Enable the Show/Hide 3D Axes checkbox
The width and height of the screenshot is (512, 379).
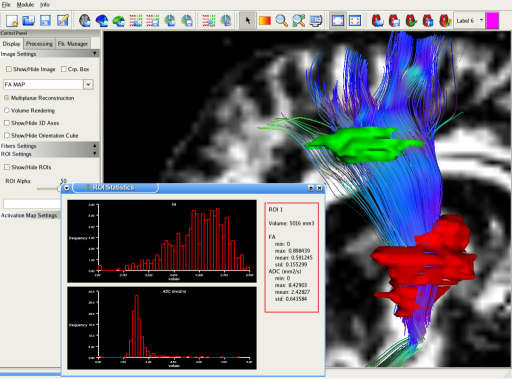[x=7, y=123]
